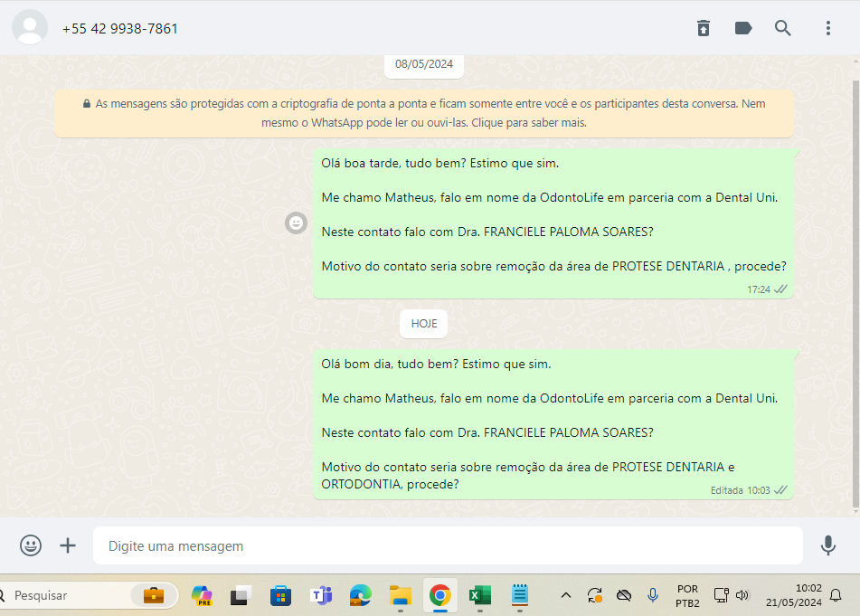Image resolution: width=860 pixels, height=616 pixels.
Task: Open Copilot preview from taskbar
Action: 202,595
